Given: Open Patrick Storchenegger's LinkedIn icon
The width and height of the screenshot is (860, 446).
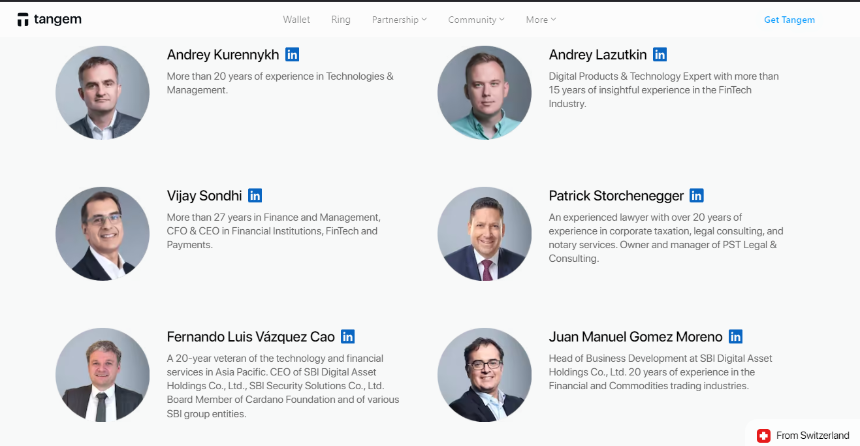Looking at the screenshot, I should 697,195.
